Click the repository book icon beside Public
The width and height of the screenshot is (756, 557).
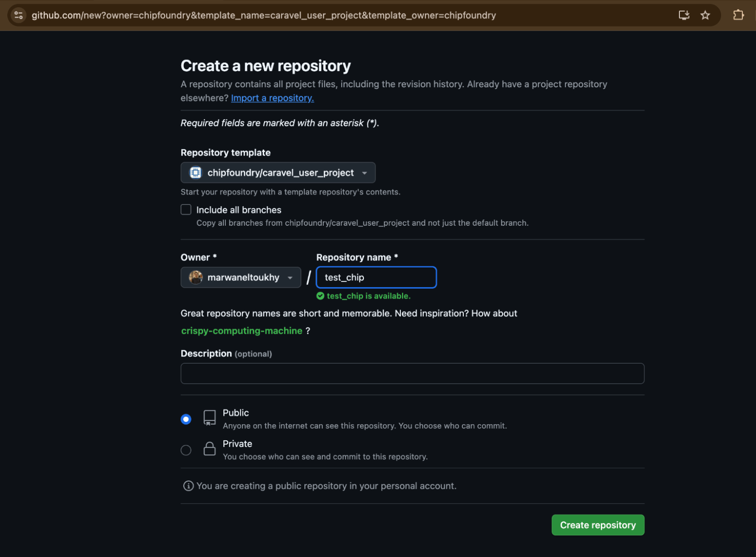(x=209, y=418)
